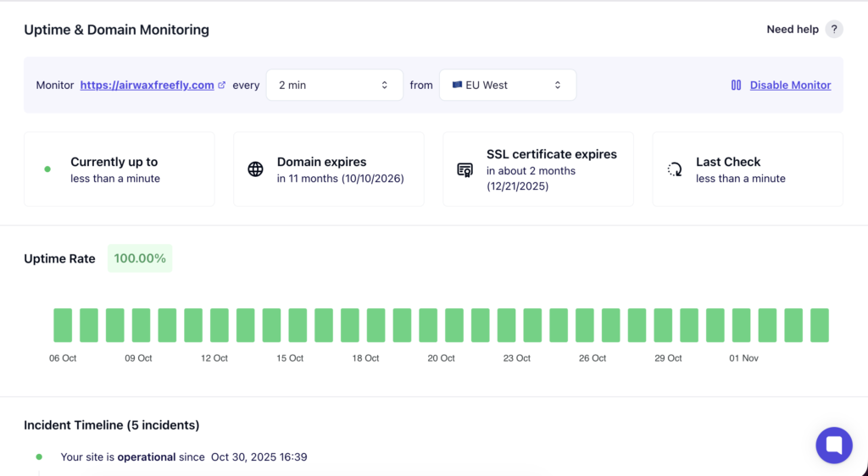This screenshot has height=476, width=868.
Task: Open the airwaxfreefly.com link
Action: tap(147, 86)
